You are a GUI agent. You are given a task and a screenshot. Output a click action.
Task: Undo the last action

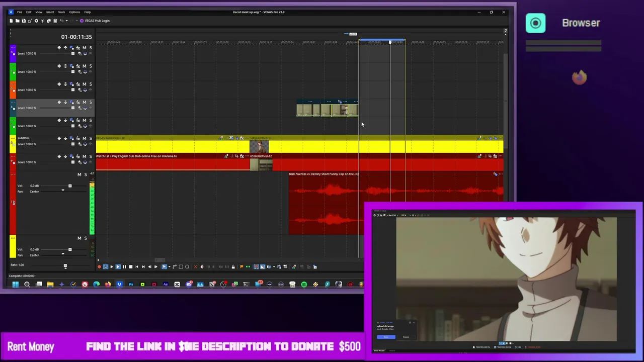pyautogui.click(x=62, y=21)
